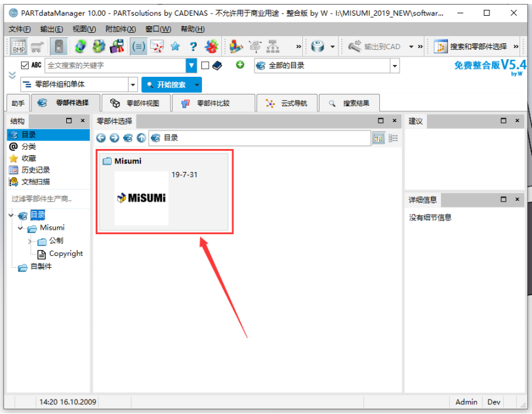The image size is (532, 414).
Task: Click the blue star favorites toolbar icon
Action: tap(175, 47)
